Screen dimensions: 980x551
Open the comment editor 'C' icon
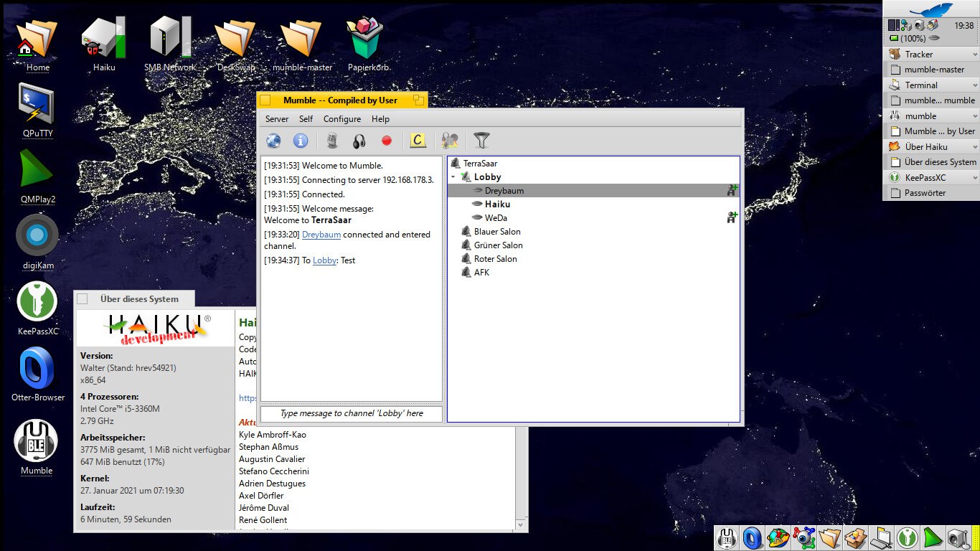418,141
